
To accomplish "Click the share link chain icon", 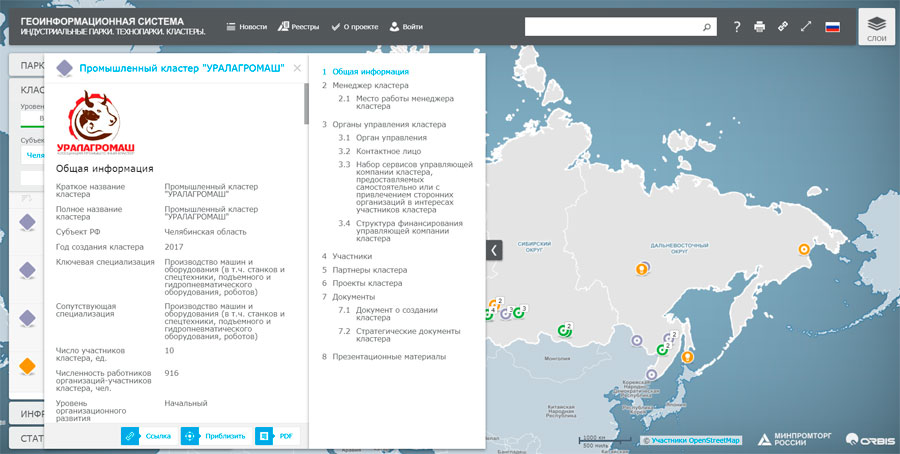I will click(783, 27).
